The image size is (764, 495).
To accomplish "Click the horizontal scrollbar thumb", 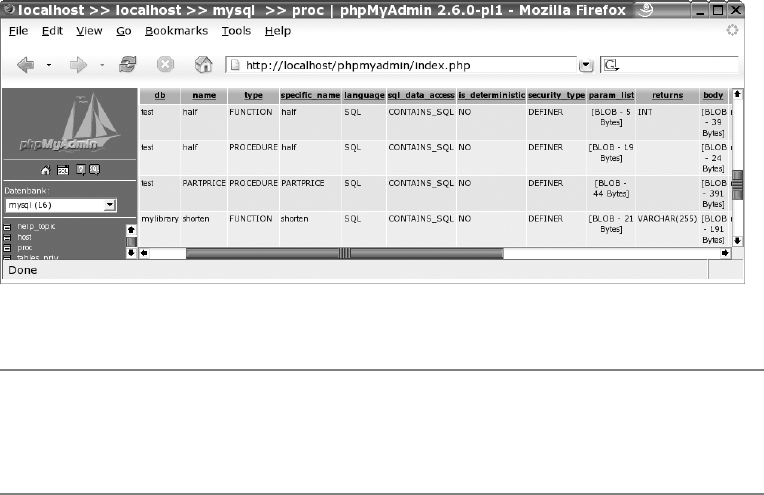I will click(344, 253).
